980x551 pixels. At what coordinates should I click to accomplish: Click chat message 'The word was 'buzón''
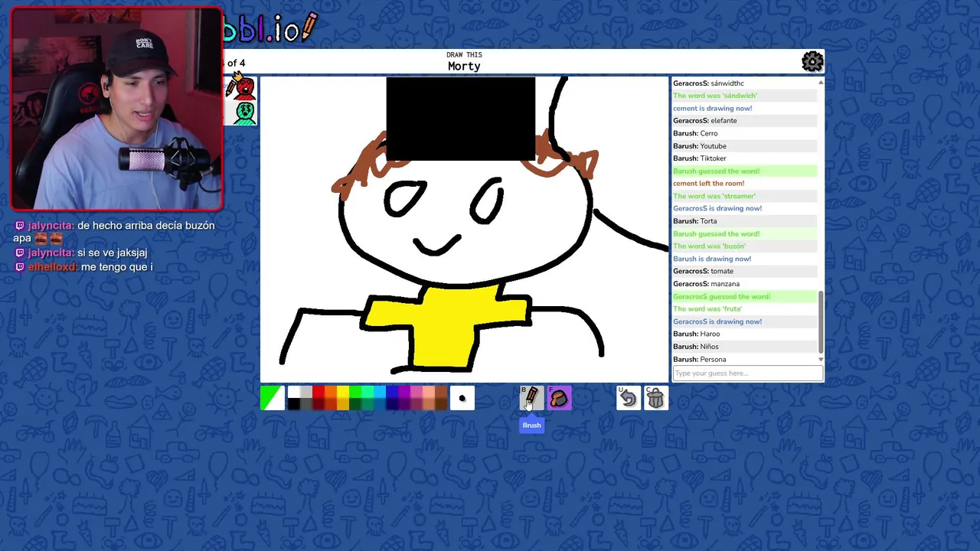(x=710, y=246)
